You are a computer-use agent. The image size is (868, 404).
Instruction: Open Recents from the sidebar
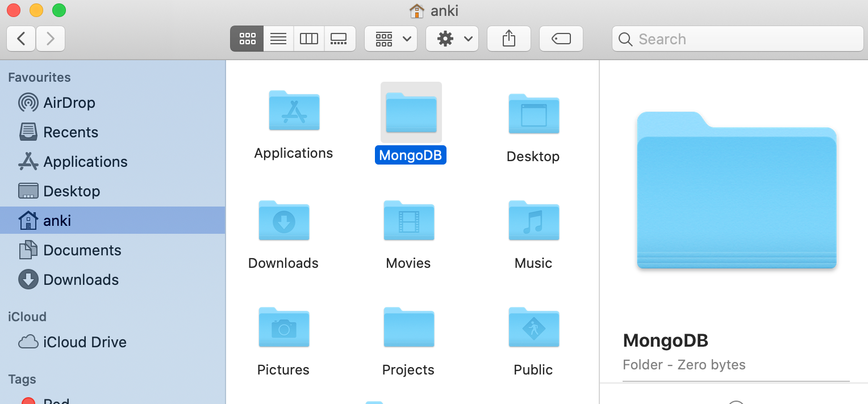coord(112,132)
